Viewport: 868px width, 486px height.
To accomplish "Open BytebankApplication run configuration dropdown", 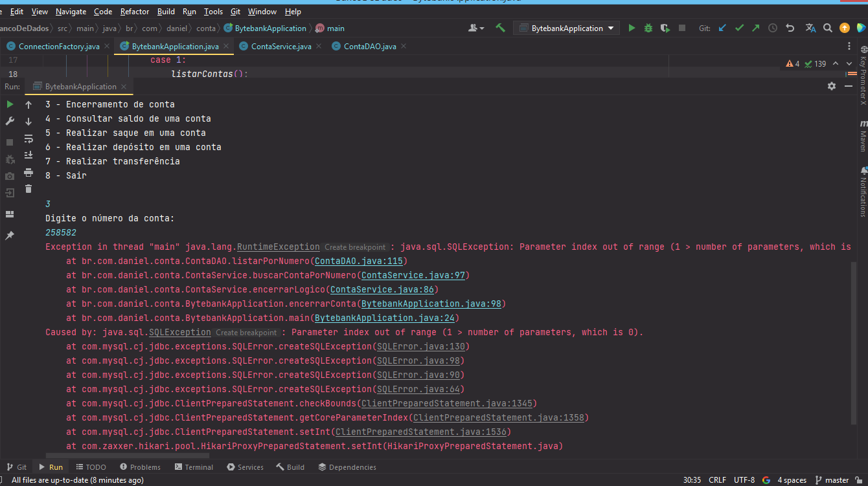I will coord(566,28).
